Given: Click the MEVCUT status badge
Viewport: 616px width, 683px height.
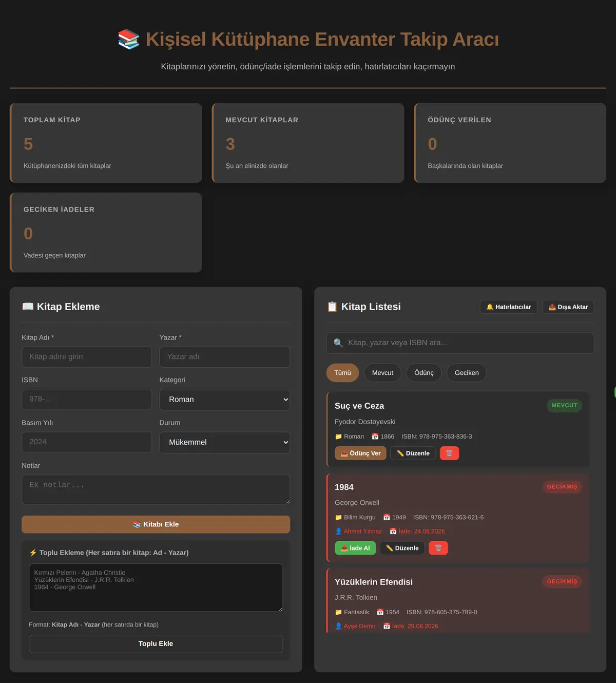Looking at the screenshot, I should pyautogui.click(x=564, y=406).
